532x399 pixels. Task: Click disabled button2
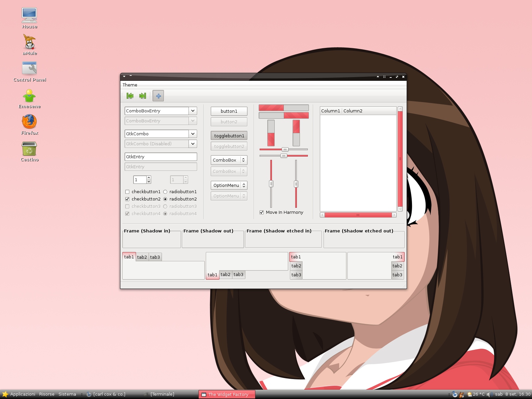(229, 122)
